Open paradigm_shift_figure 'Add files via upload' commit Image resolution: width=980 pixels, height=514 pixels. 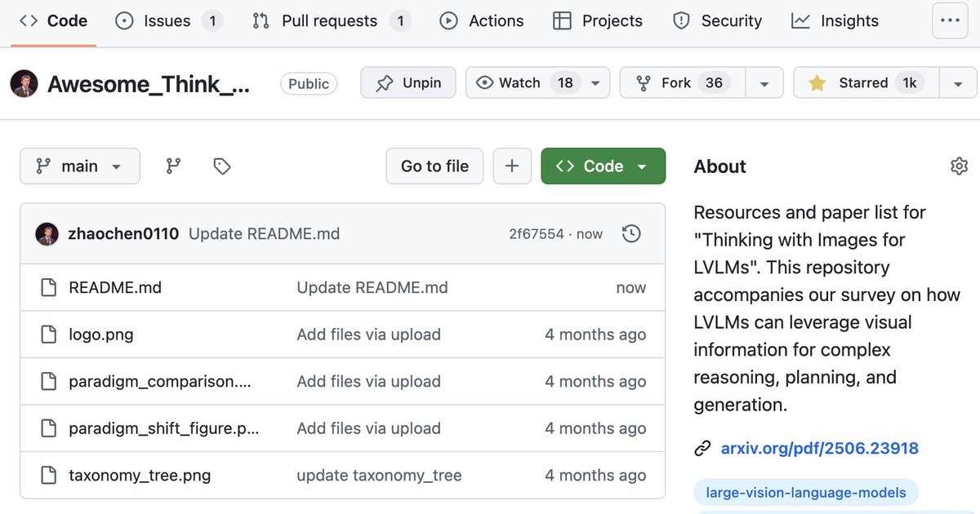368,428
